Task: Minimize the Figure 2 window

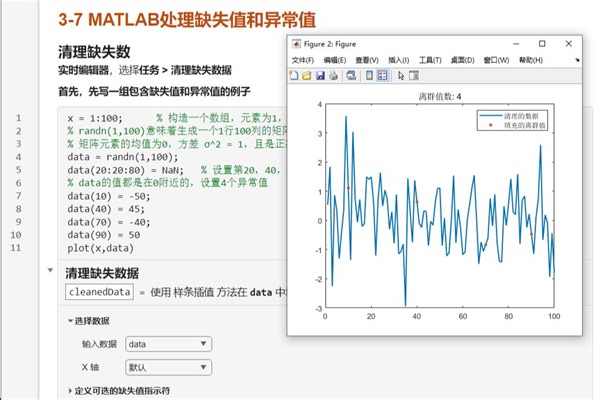Action: [x=516, y=44]
